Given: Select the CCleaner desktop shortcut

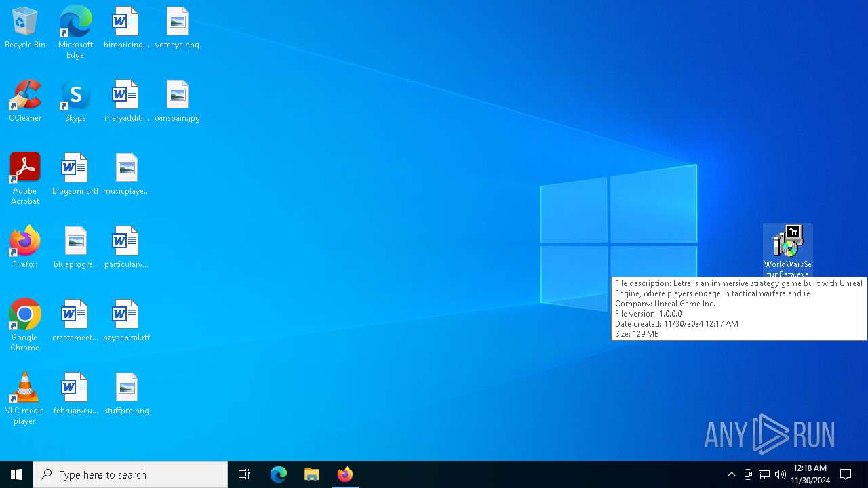Looking at the screenshot, I should point(25,102).
